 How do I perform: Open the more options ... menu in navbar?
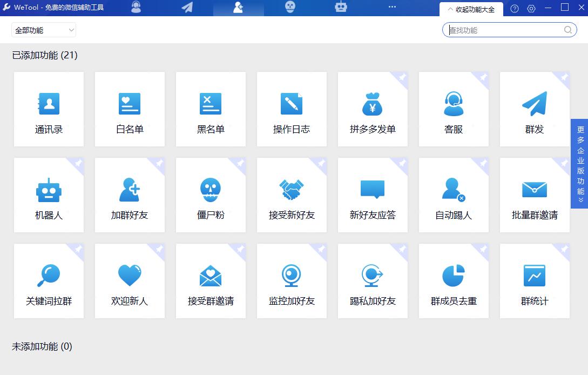click(392, 7)
